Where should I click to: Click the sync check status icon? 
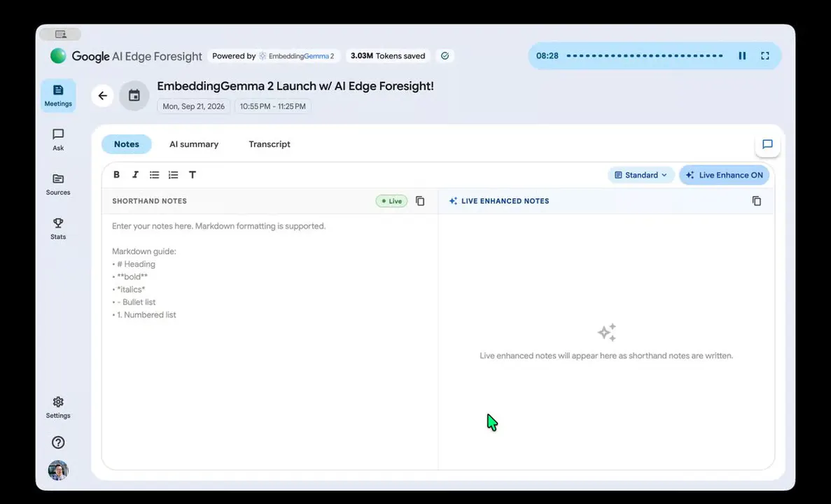click(x=445, y=55)
